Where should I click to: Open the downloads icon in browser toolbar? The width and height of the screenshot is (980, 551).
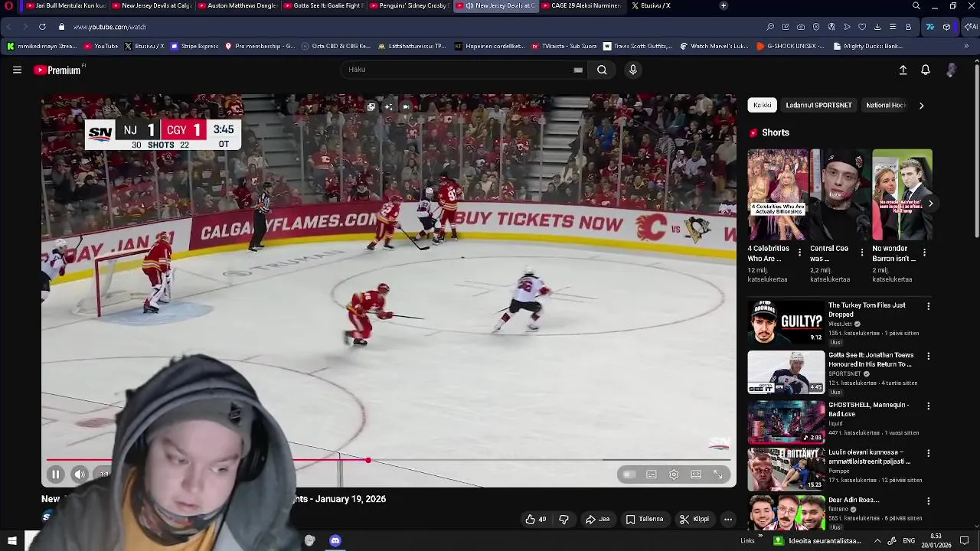tap(877, 27)
